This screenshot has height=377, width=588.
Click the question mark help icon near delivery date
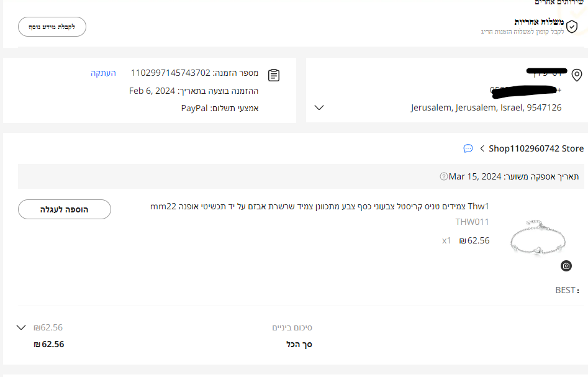click(443, 176)
